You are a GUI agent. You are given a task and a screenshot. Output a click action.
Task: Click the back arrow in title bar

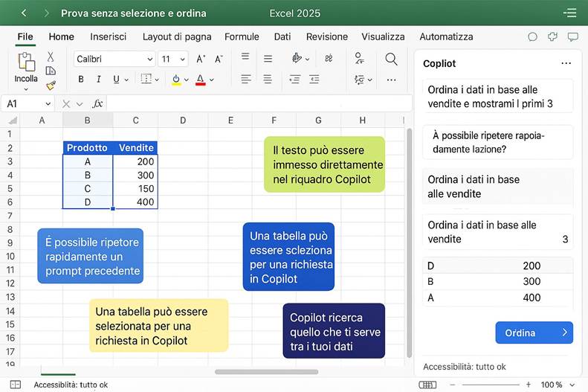pyautogui.click(x=24, y=13)
